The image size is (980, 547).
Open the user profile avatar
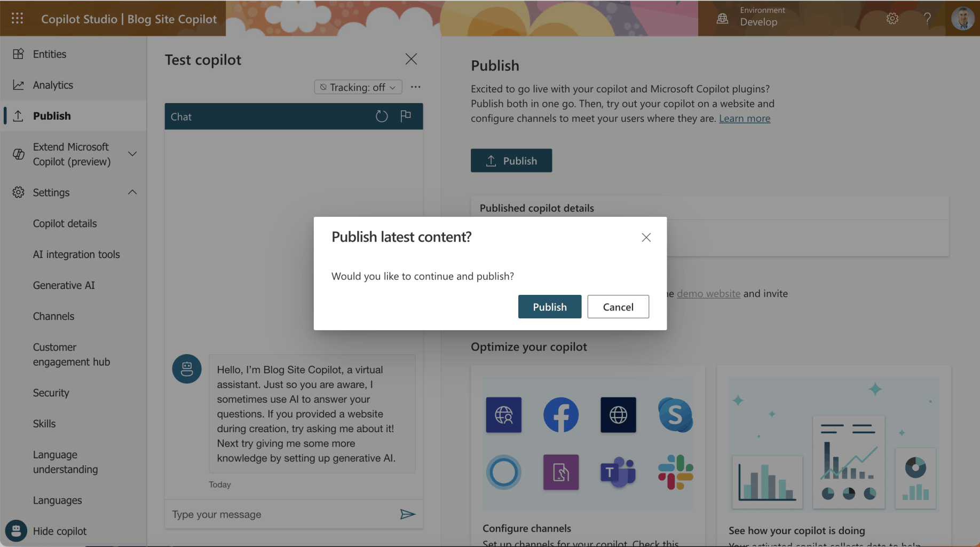(962, 19)
